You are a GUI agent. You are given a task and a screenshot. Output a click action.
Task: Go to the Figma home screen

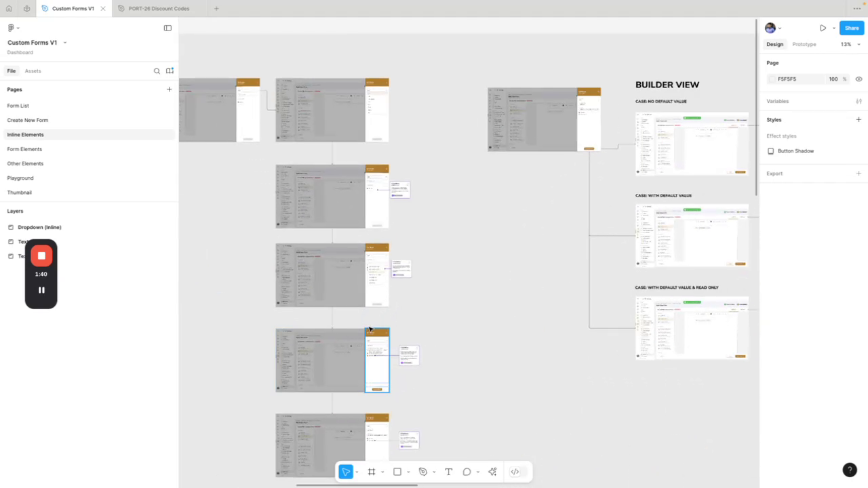pyautogui.click(x=9, y=9)
